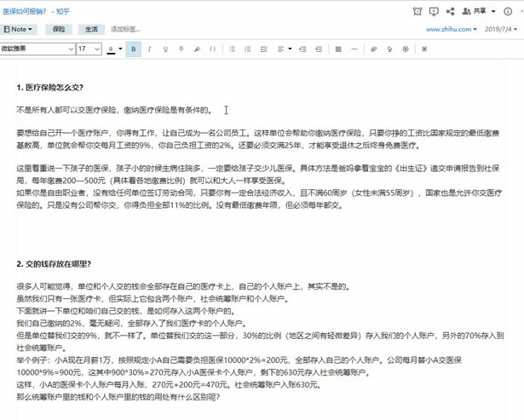Insert a horizontal rule line

click(354, 49)
